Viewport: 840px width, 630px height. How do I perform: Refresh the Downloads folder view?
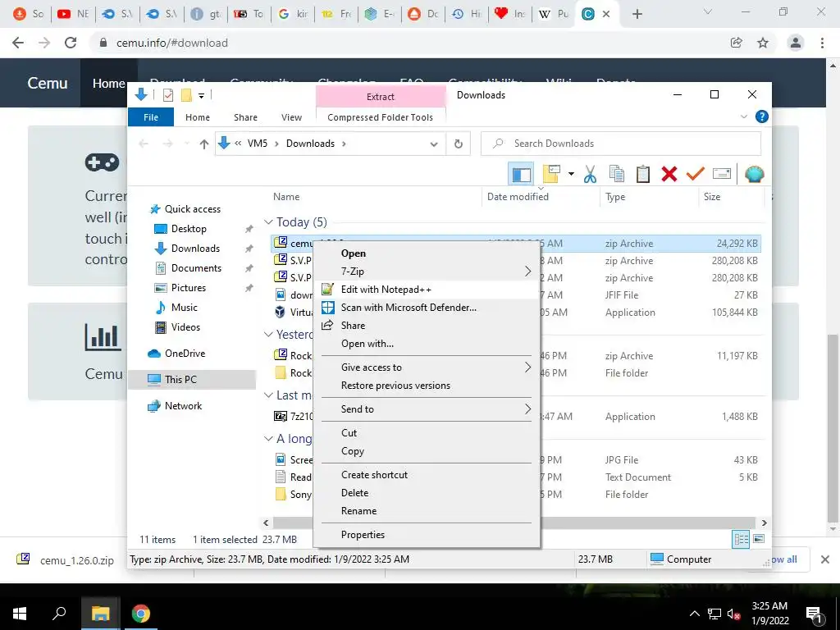coord(458,144)
